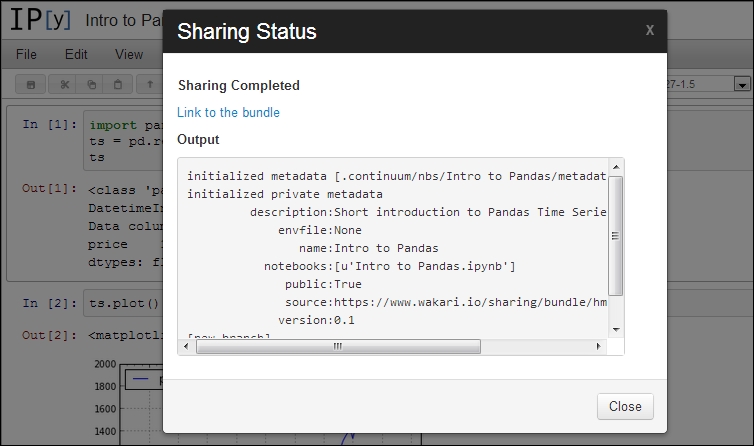Open the Link to the bundle

(228, 112)
